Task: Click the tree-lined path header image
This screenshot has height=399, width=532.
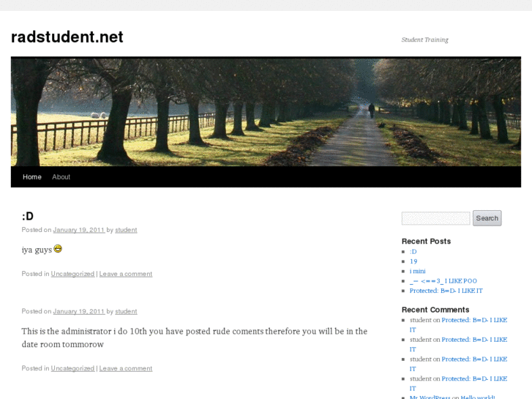Action: click(x=266, y=111)
